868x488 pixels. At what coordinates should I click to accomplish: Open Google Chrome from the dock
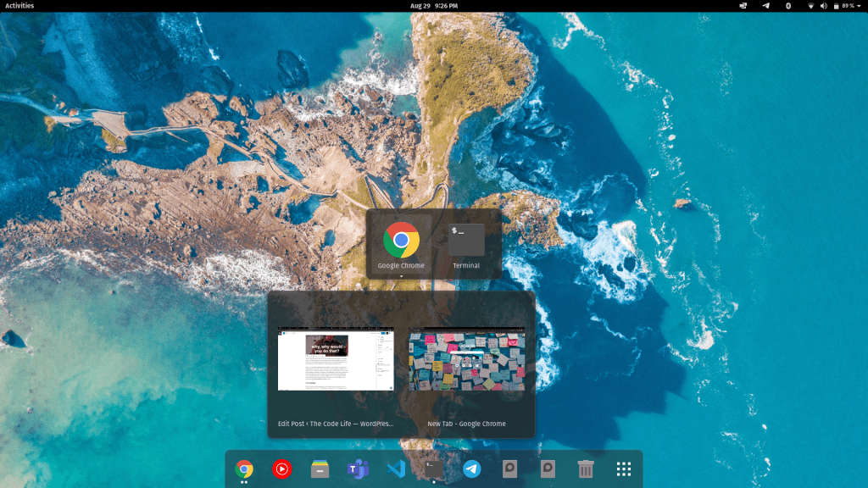pyautogui.click(x=244, y=469)
